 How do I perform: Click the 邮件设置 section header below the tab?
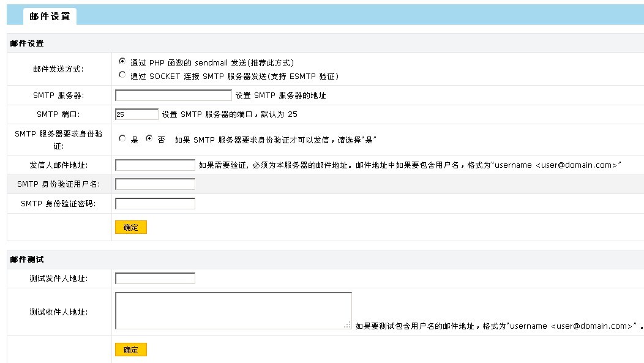click(27, 43)
